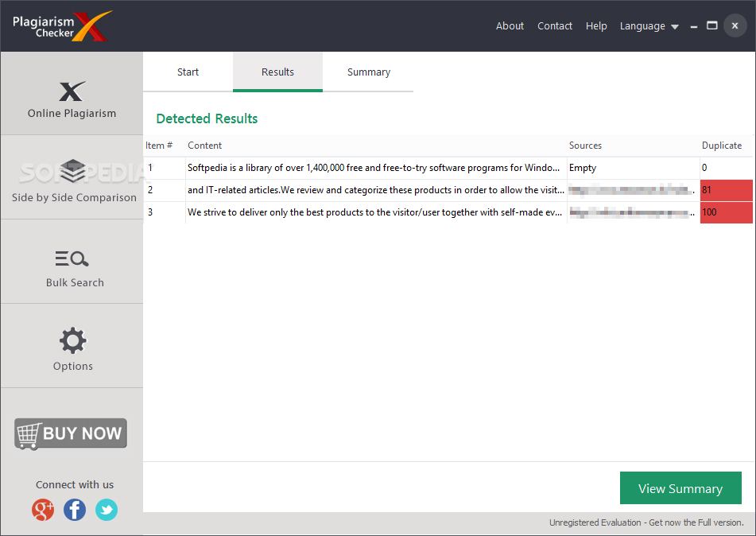756x536 pixels.
Task: Click item number 1 cell
Action: (x=165, y=168)
